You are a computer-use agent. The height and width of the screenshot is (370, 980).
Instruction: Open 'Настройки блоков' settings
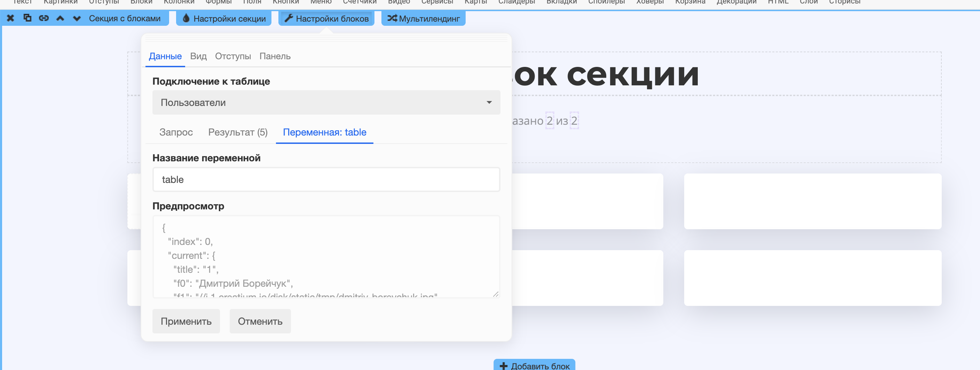point(326,18)
